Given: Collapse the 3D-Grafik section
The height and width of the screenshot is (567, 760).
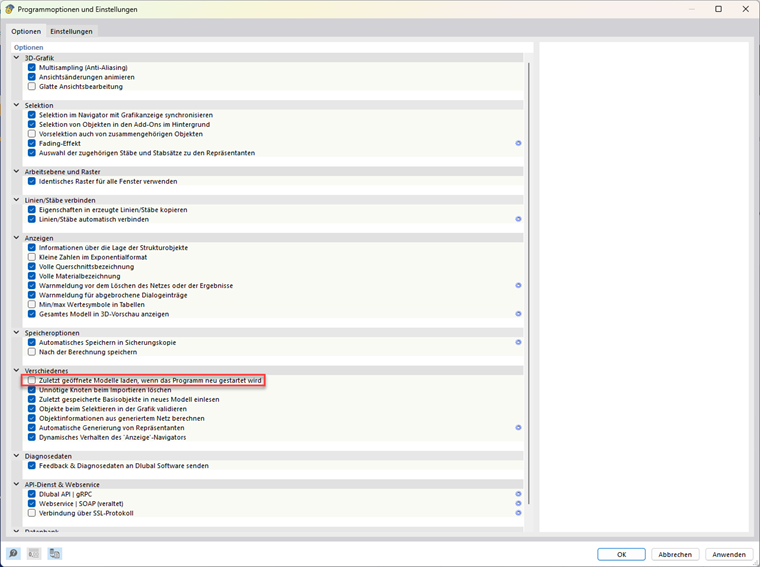Looking at the screenshot, I should (x=16, y=58).
